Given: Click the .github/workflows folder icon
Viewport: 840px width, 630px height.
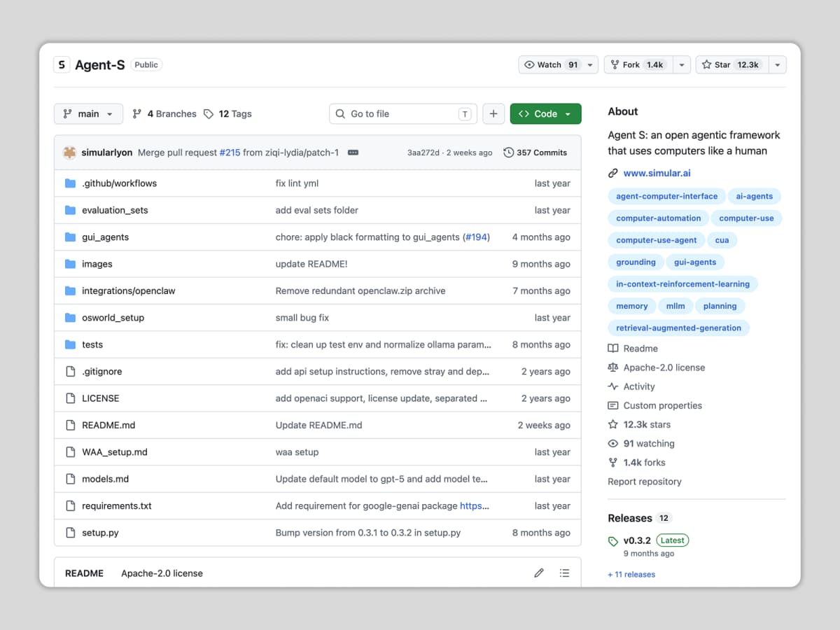Looking at the screenshot, I should (70, 183).
